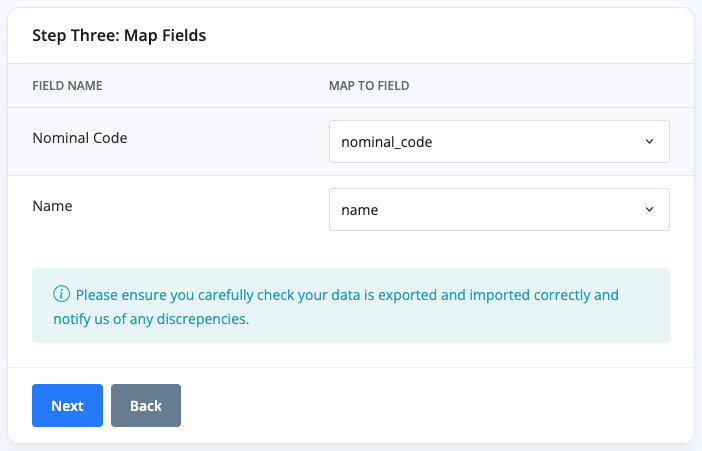Click the chevron arrow in the name dropdown
702x451 pixels.
point(649,210)
